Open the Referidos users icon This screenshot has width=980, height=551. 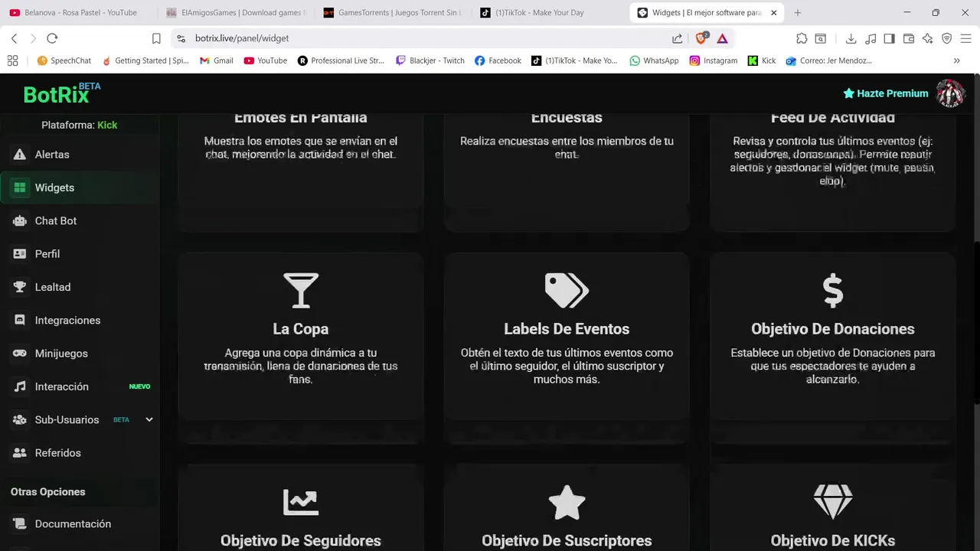point(20,453)
